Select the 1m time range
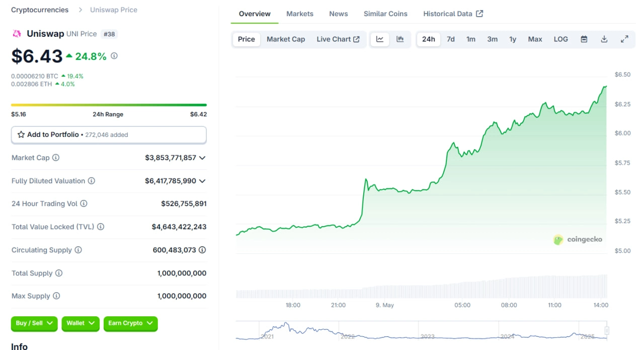The width and height of the screenshot is (644, 350). pos(471,39)
